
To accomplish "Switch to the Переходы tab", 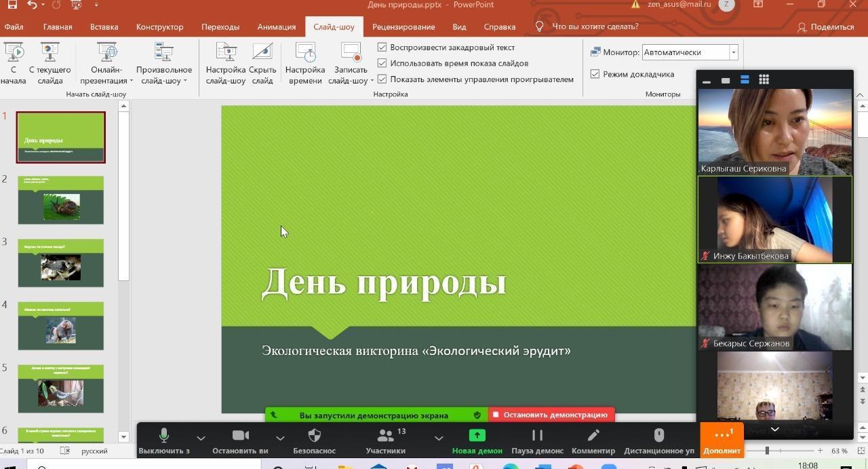I will tap(220, 26).
